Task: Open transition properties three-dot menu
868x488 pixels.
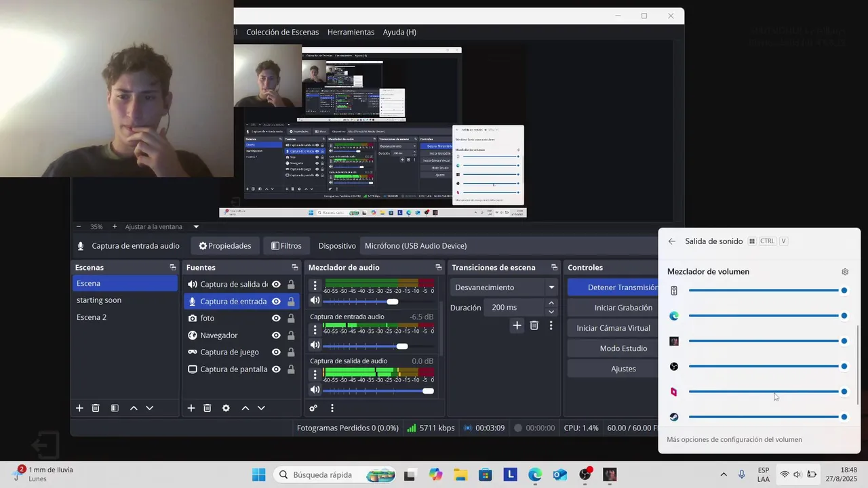Action: click(551, 325)
